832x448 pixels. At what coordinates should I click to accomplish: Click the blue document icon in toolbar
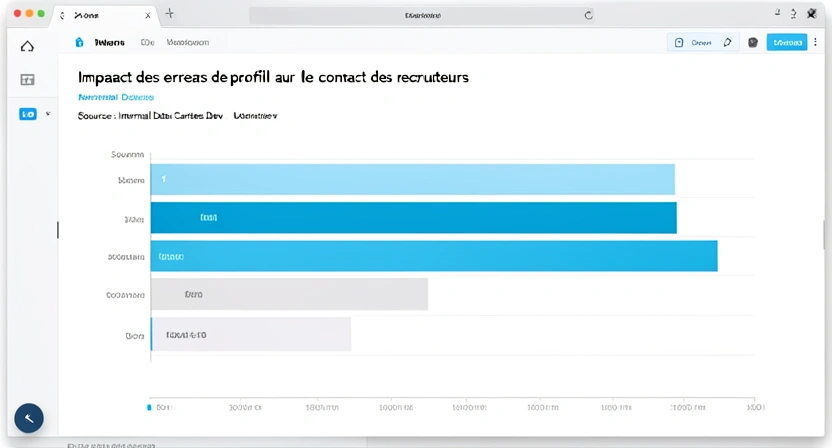(x=79, y=42)
